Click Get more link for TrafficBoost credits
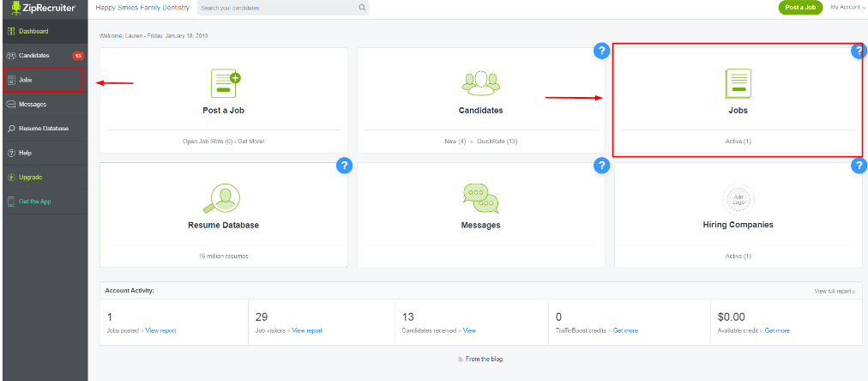Screen dimensions: 868x381 (x=625, y=330)
